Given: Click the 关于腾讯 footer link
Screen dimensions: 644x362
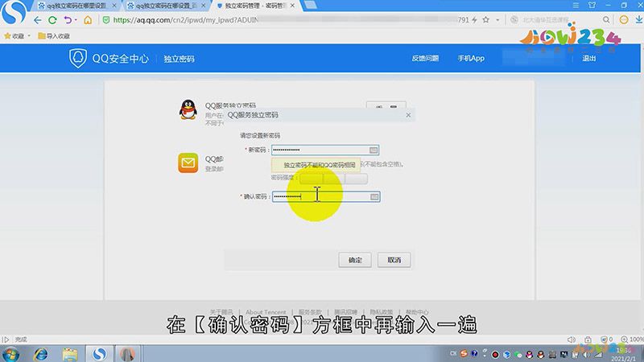Looking at the screenshot, I should point(221,312).
